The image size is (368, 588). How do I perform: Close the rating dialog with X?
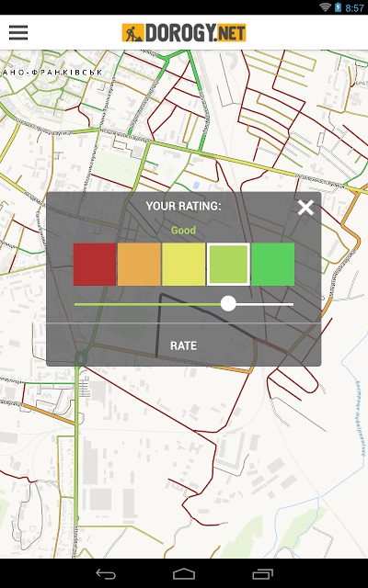(x=305, y=208)
